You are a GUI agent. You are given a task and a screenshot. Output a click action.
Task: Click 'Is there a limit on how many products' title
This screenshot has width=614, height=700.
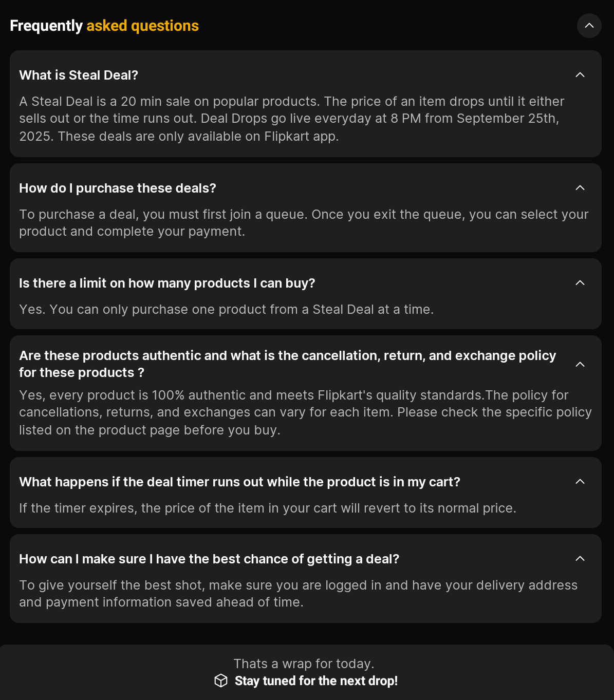click(x=167, y=283)
